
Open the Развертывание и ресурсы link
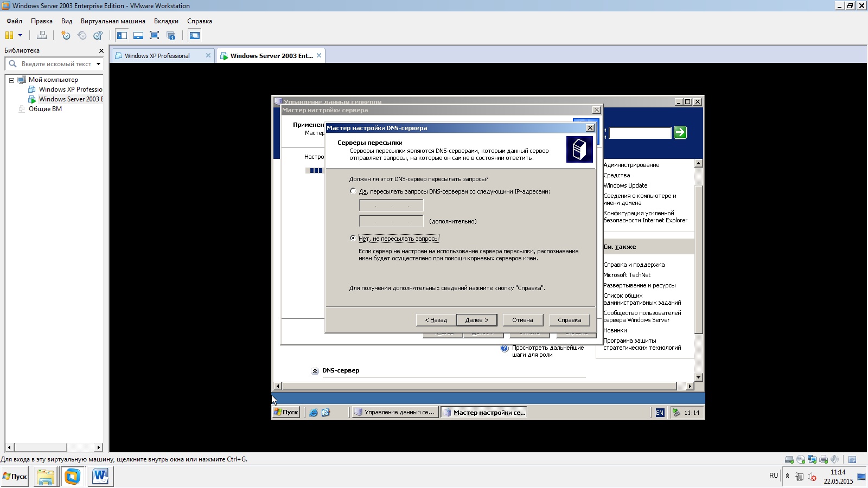640,285
